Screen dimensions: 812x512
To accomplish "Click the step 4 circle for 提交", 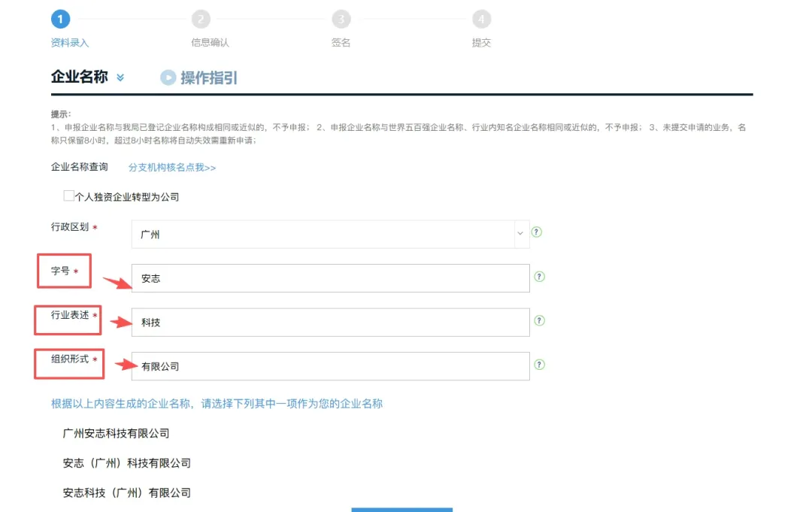I will [x=480, y=18].
